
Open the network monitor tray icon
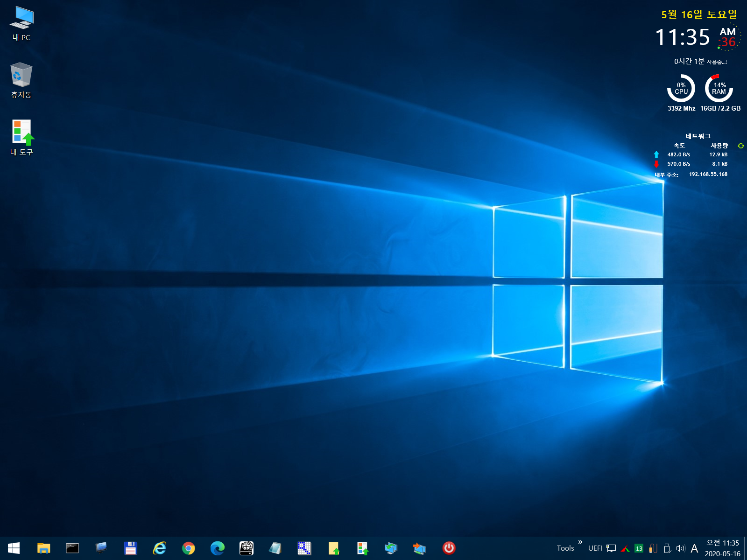click(x=611, y=548)
